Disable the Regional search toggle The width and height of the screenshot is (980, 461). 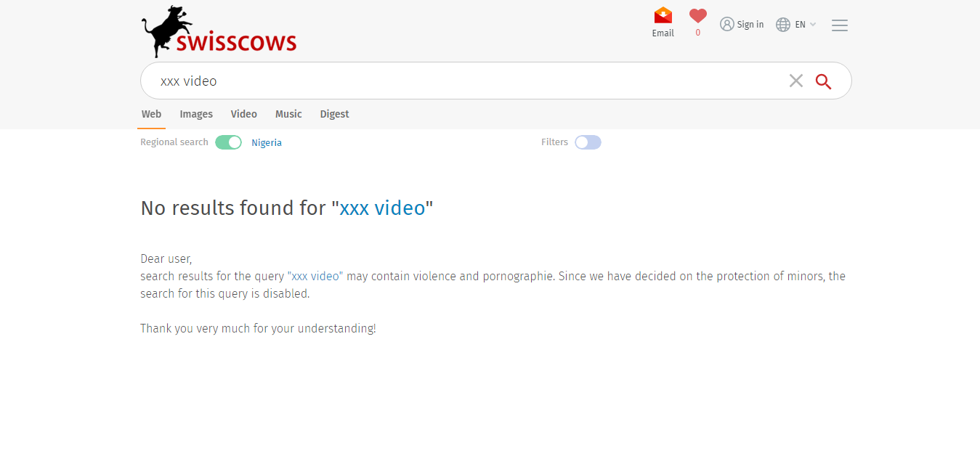tap(228, 142)
